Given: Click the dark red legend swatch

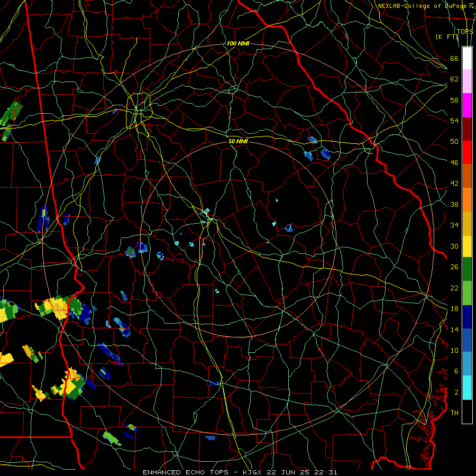Looking at the screenshot, I should tap(467, 129).
